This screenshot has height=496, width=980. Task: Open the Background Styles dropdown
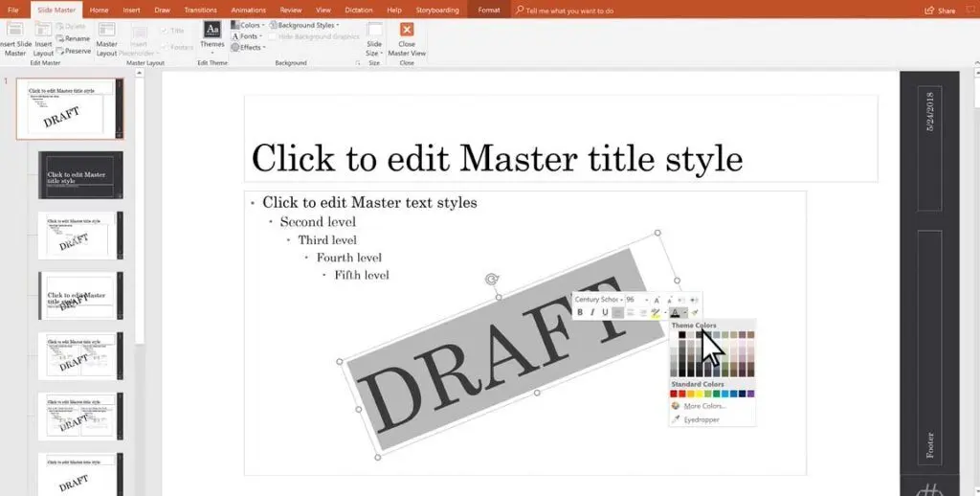click(304, 25)
